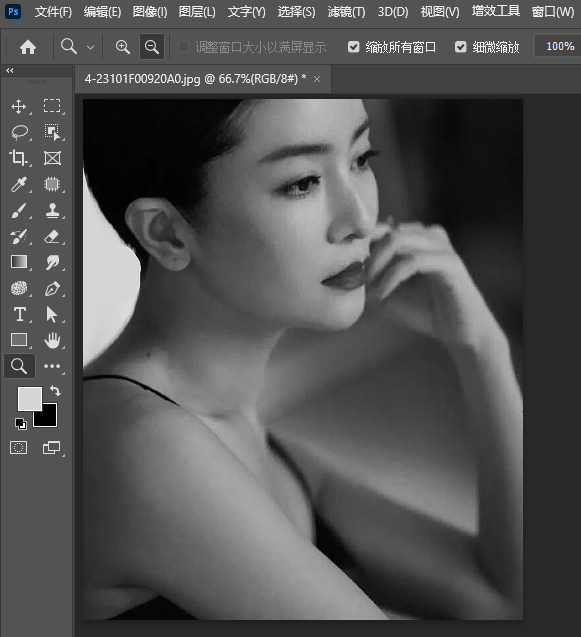Select the Hand tool
This screenshot has width=581, height=637.
52,340
